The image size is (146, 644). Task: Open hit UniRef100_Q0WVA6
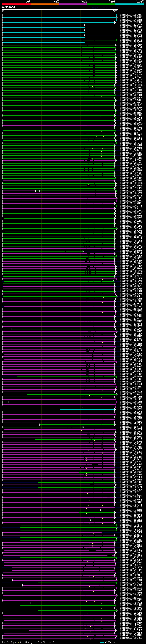[131, 20]
